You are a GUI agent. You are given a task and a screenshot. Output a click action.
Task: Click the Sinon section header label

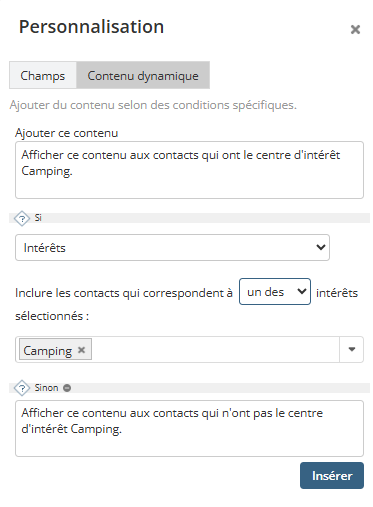(46, 388)
